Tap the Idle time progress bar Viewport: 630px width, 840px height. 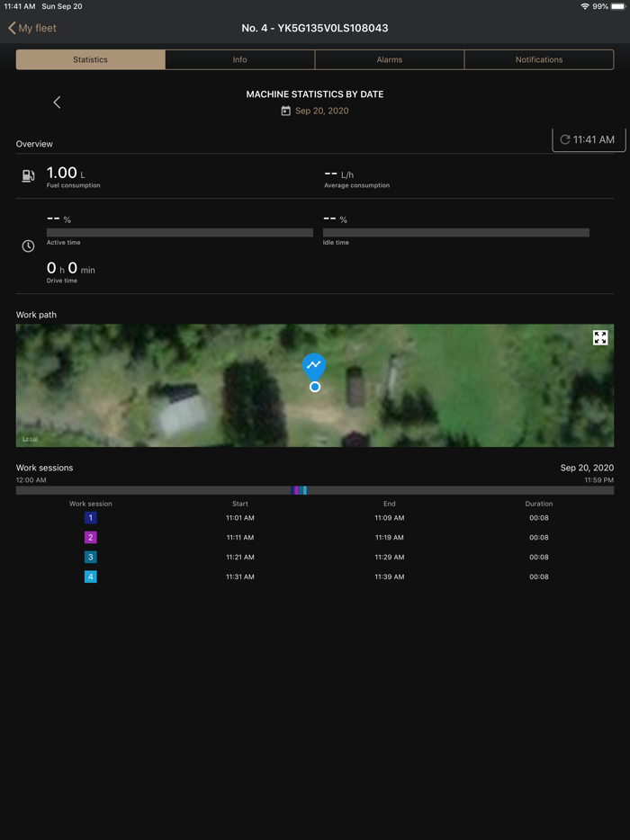455,233
